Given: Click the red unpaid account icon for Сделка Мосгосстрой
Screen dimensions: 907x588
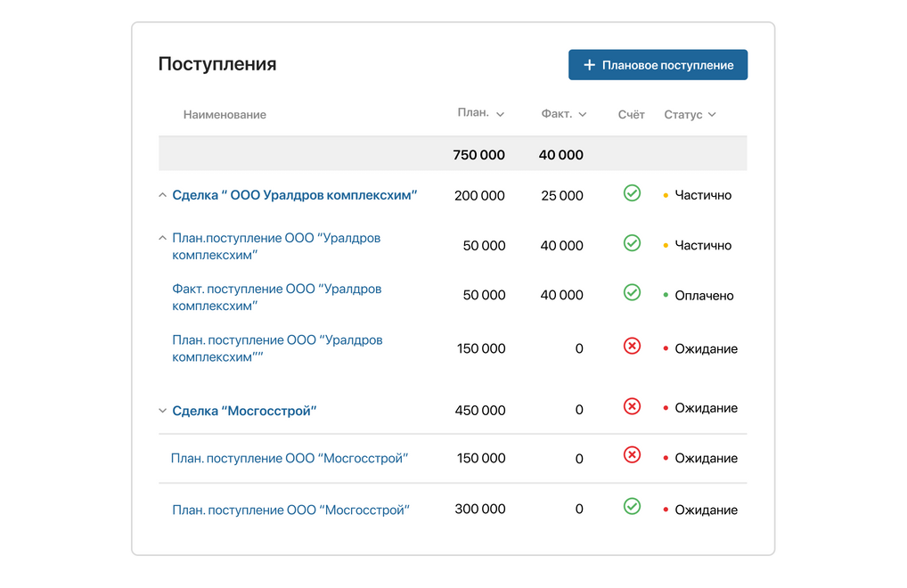Looking at the screenshot, I should 632,405.
